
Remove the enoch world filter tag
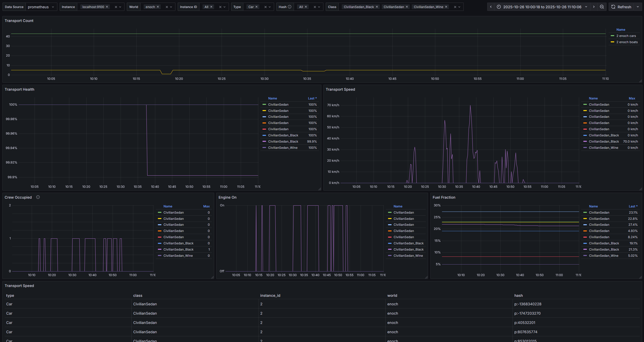(x=158, y=7)
